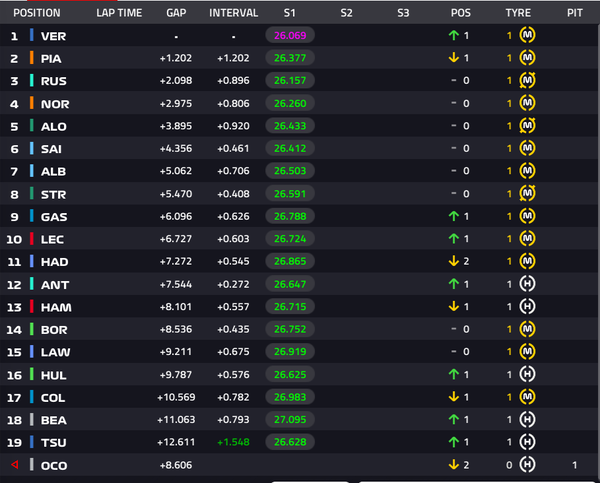Select driver name HAM

56,307
